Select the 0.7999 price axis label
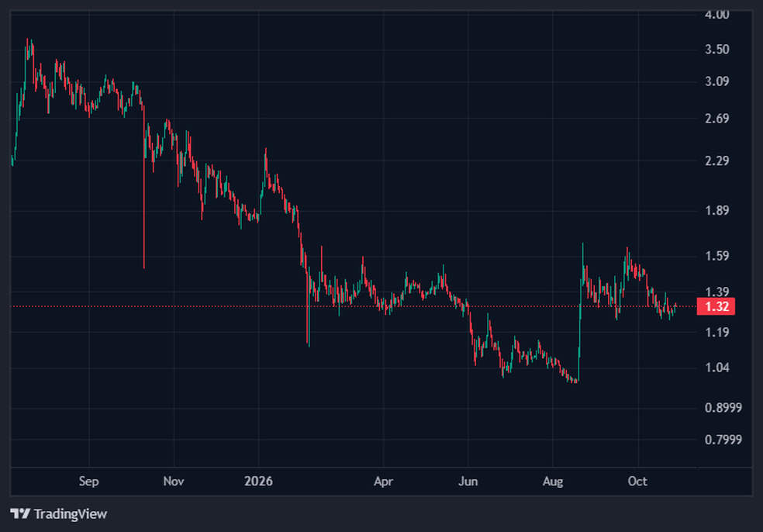The width and height of the screenshot is (763, 532). [x=723, y=440]
